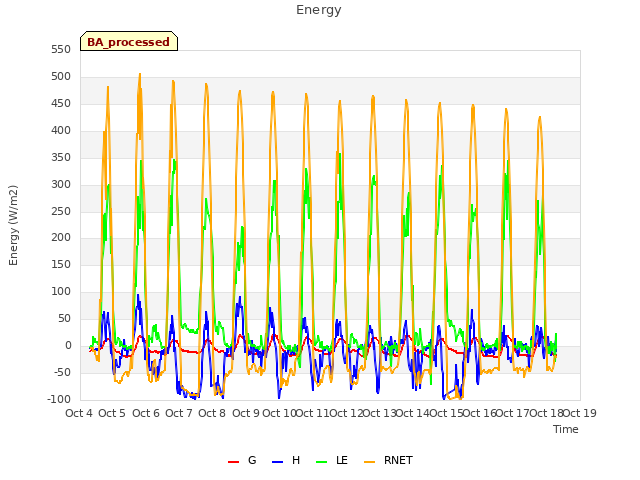Click the -50 y-axis tick label
This screenshot has height=480, width=640.
pos(61,373)
